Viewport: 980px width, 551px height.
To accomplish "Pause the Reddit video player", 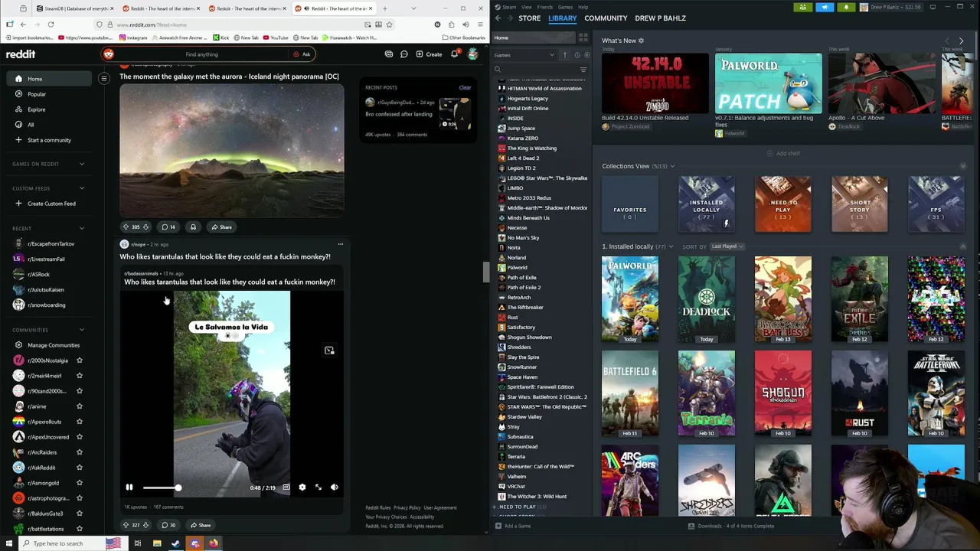I will click(x=129, y=487).
